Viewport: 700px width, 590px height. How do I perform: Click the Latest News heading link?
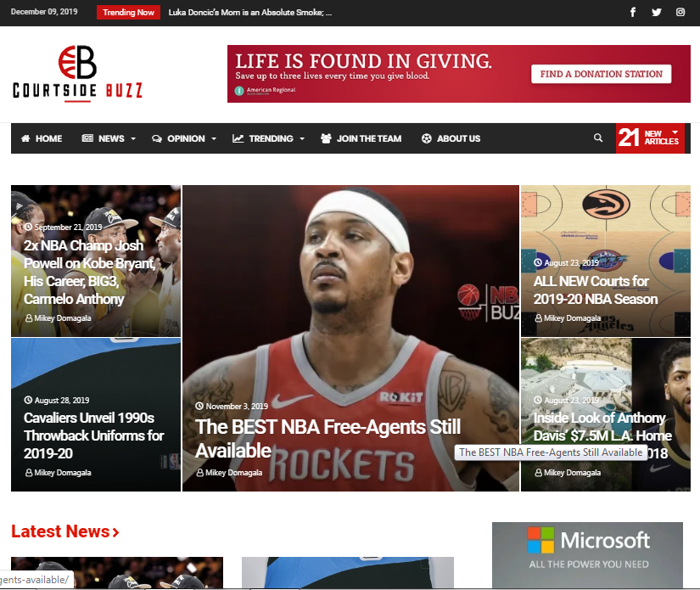click(65, 531)
